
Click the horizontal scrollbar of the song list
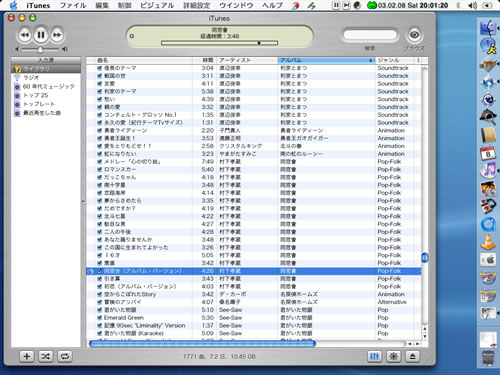pyautogui.click(x=202, y=343)
